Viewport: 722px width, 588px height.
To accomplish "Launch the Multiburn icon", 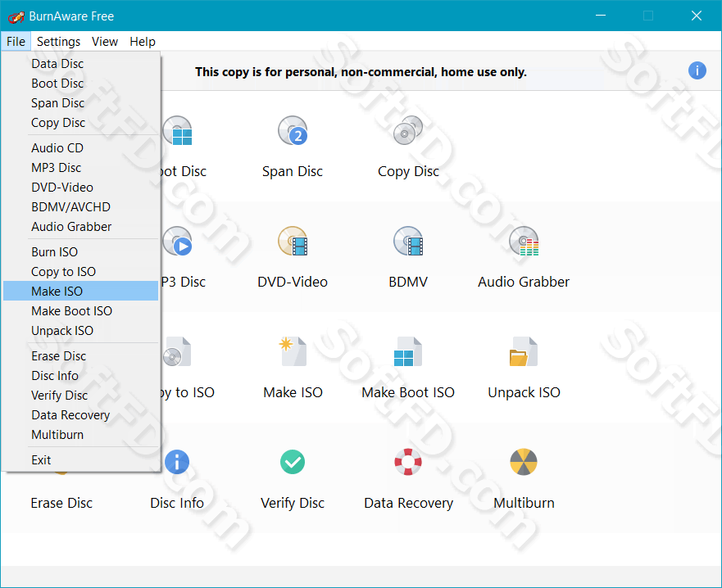I will click(x=524, y=462).
